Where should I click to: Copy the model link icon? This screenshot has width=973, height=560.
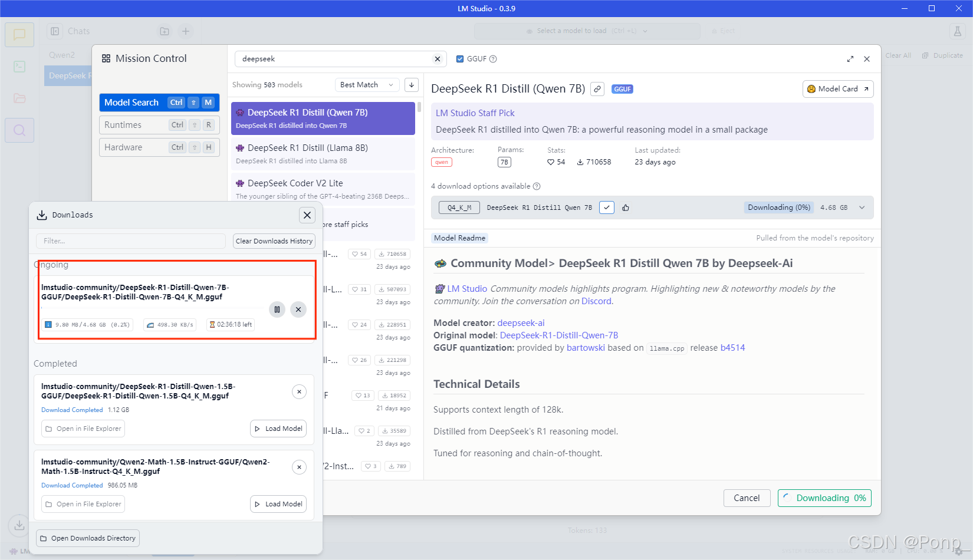click(597, 89)
